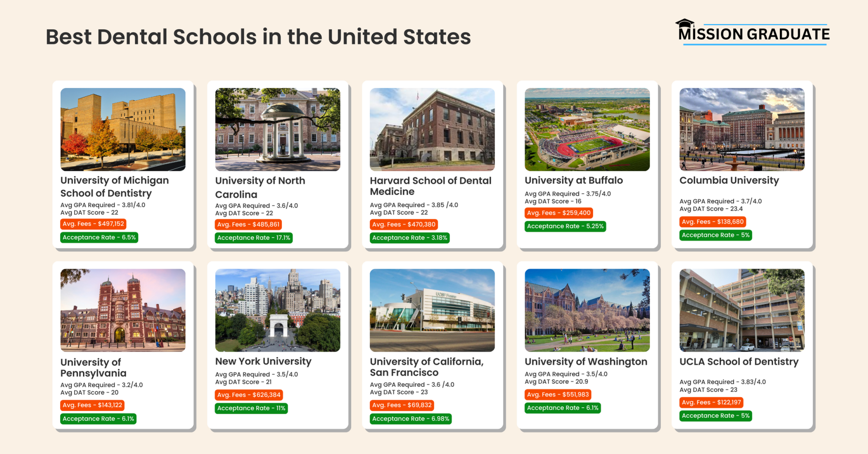Click the UCLA School of Dentistry title
Screen dimensions: 868x454
(739, 362)
